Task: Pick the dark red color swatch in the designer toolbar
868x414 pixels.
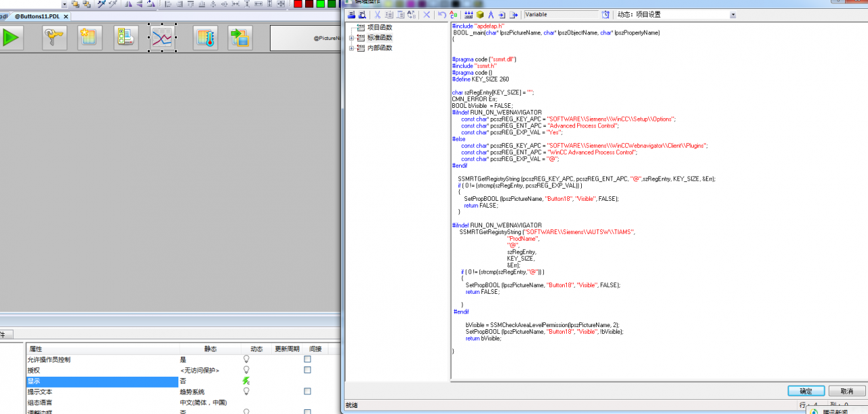Action: 309,3
